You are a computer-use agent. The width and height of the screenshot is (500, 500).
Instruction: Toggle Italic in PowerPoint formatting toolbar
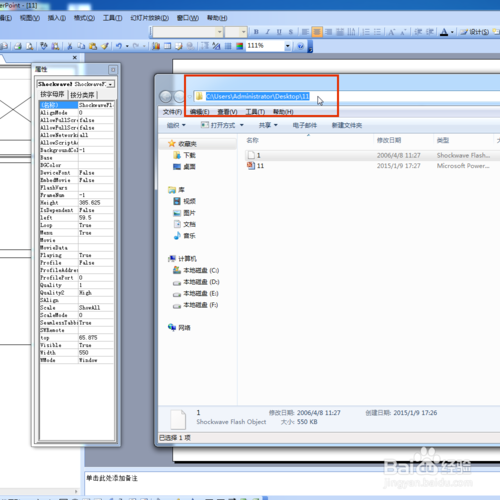pos(268,32)
